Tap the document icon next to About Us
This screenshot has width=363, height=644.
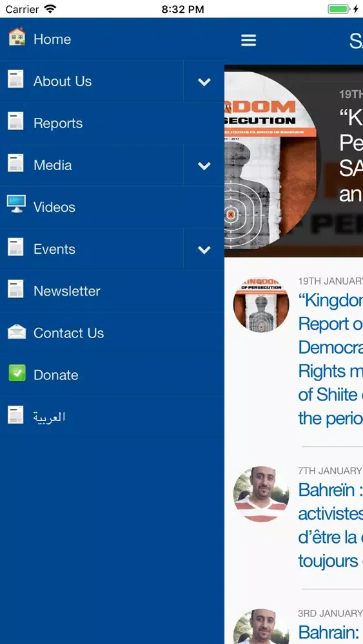[x=15, y=79]
